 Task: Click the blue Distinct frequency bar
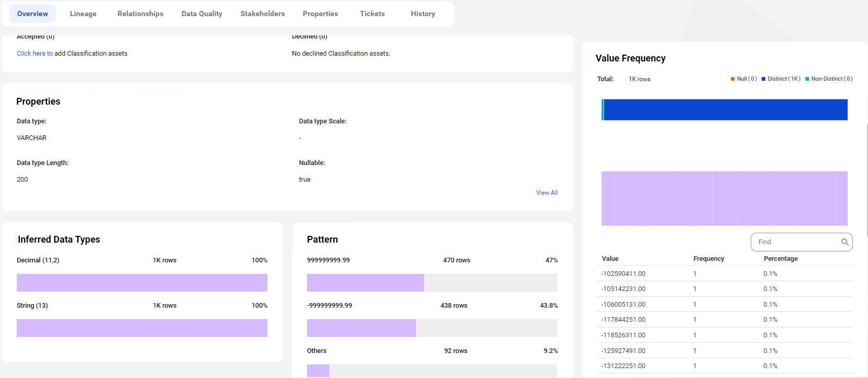click(725, 110)
